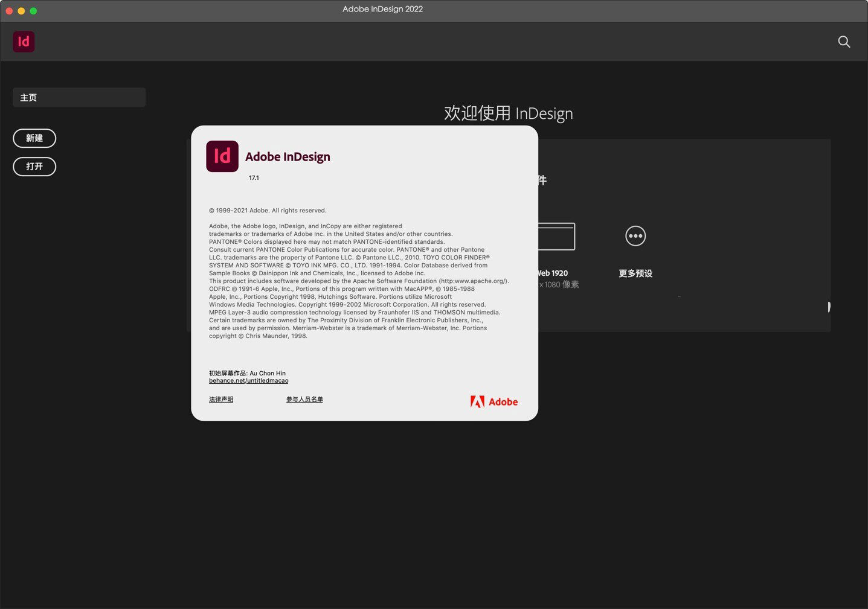Image resolution: width=868 pixels, height=609 pixels.
Task: Click the 17.1 version number text
Action: (254, 178)
